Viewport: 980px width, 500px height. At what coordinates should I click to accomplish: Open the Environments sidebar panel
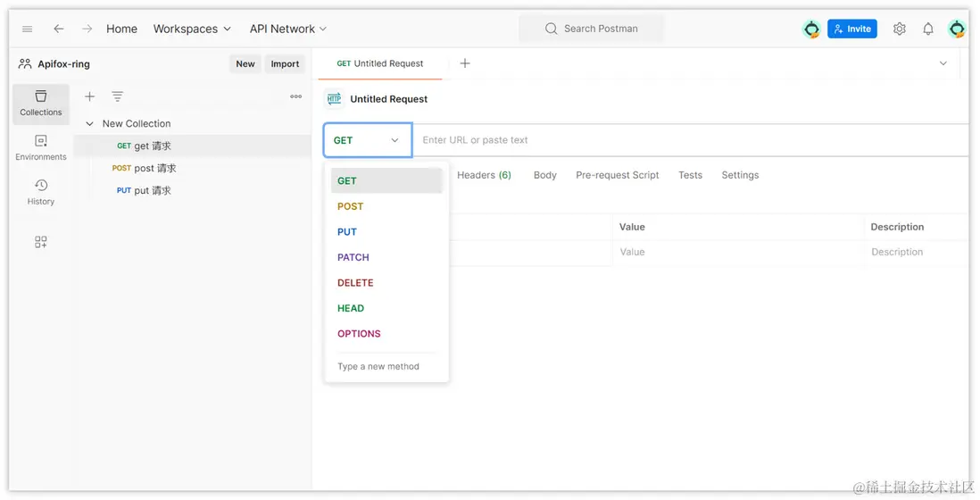tap(41, 147)
